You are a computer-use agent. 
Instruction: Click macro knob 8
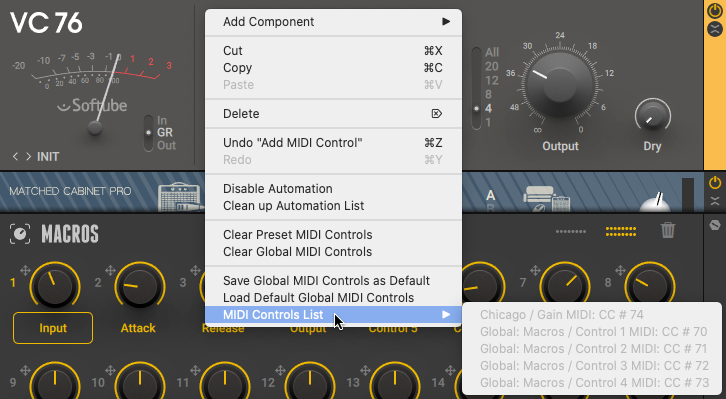650,286
